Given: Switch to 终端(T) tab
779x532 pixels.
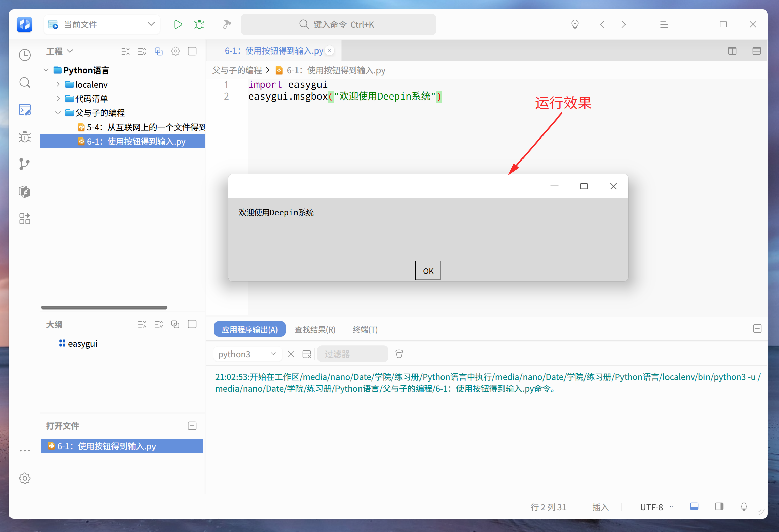Looking at the screenshot, I should click(365, 329).
